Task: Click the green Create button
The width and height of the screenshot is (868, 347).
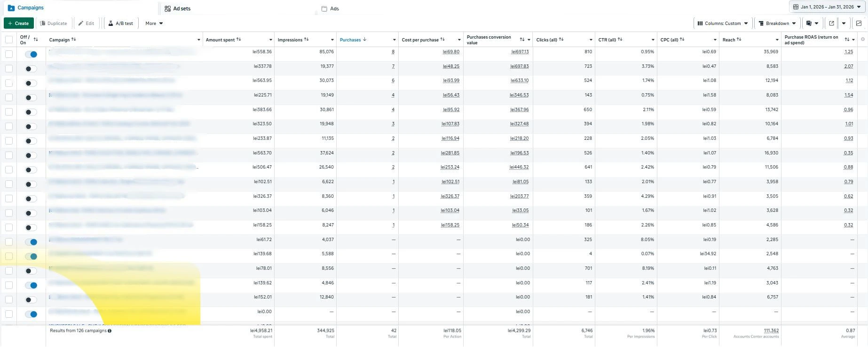Action: 18,23
